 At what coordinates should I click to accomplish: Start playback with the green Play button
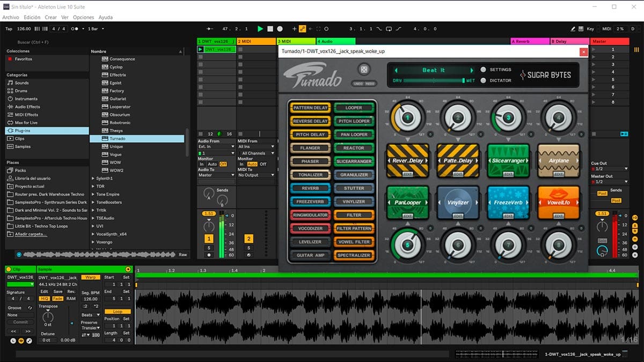pos(260,29)
